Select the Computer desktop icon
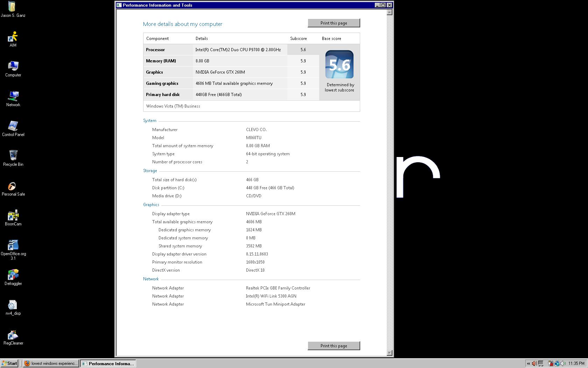 point(13,69)
